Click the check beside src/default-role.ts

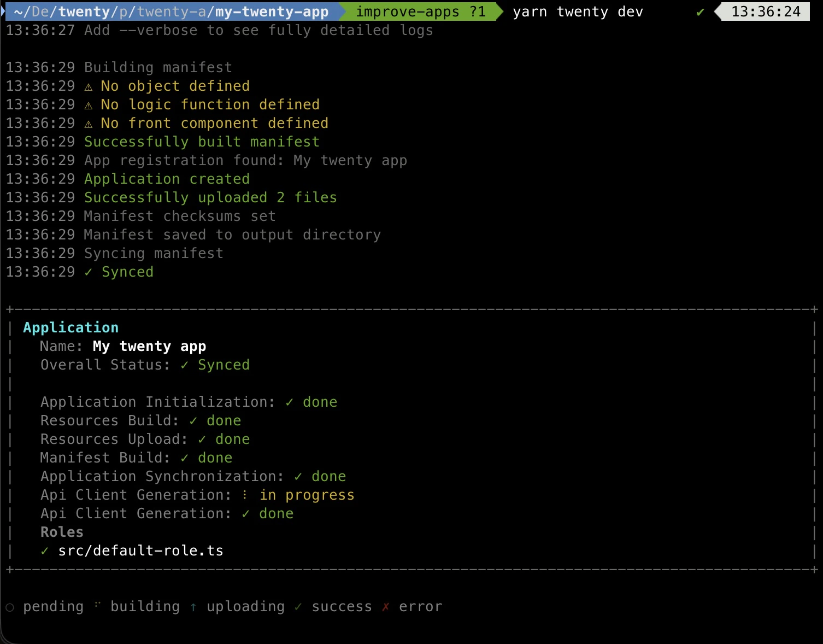click(45, 551)
